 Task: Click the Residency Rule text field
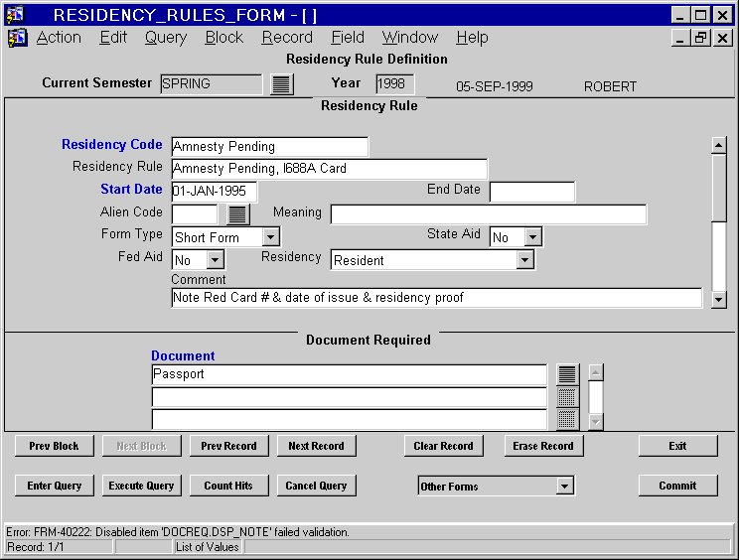click(x=330, y=169)
